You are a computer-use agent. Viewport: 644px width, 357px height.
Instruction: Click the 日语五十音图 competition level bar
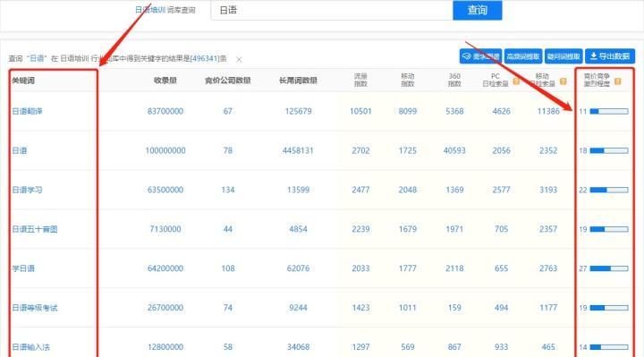pos(609,229)
